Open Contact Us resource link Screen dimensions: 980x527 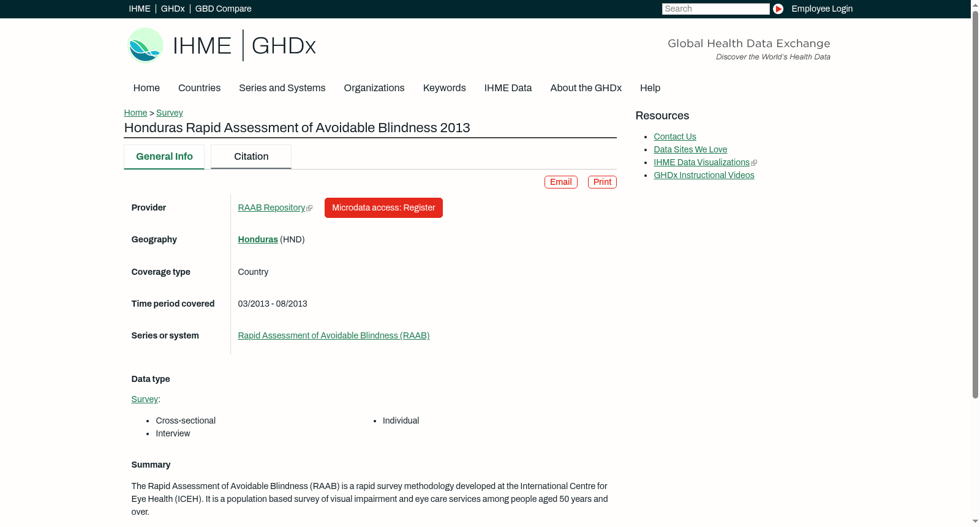click(675, 136)
